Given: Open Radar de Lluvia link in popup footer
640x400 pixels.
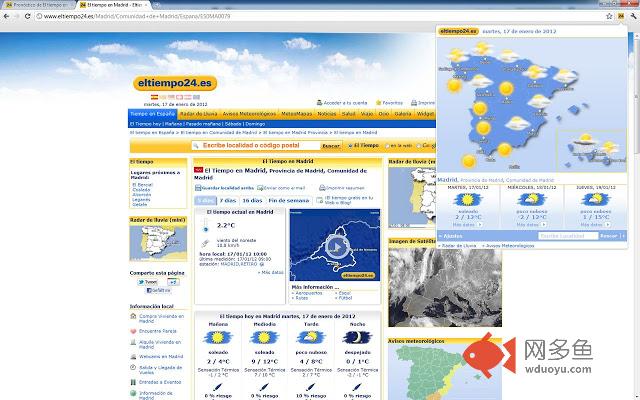Looking at the screenshot, I should (458, 246).
